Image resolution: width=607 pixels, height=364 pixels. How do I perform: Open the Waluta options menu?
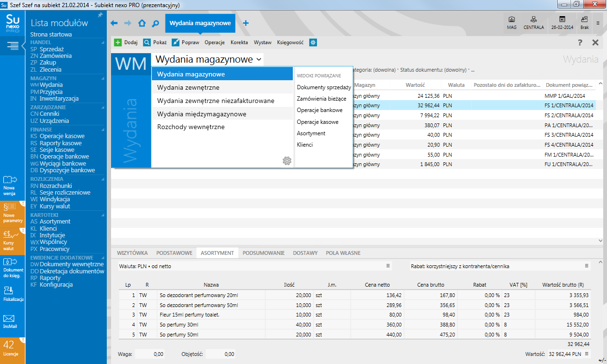pos(388,266)
